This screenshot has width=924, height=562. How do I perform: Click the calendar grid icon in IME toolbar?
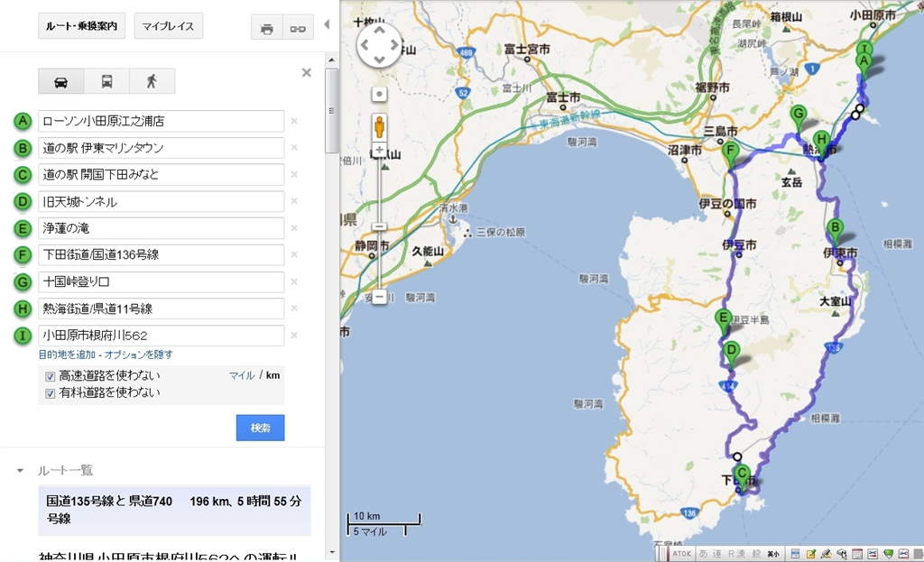tap(857, 554)
